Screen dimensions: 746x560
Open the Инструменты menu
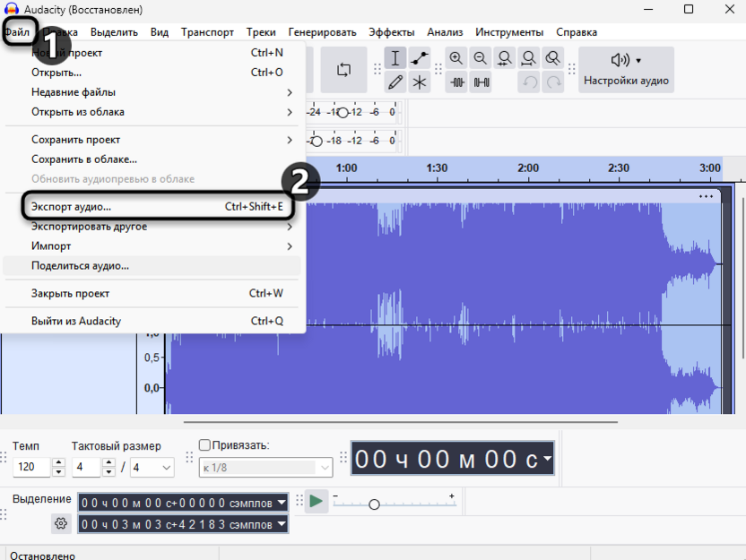click(x=509, y=32)
